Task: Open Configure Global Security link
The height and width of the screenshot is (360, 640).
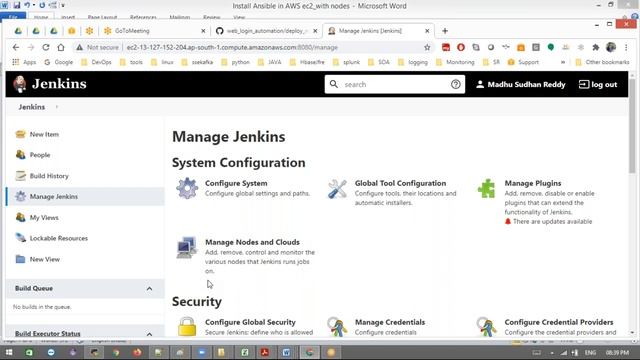Action: click(x=250, y=322)
